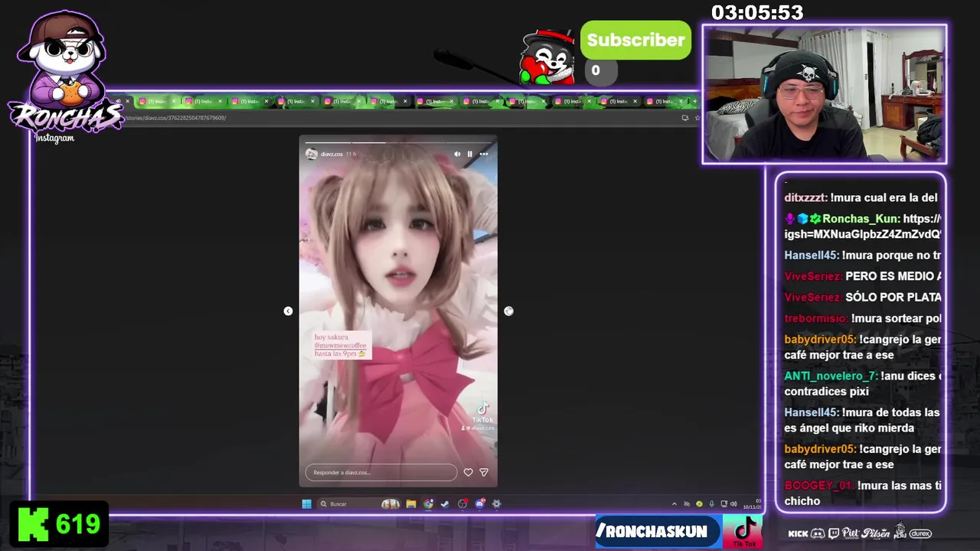Mute the Instagram story audio

click(x=457, y=154)
